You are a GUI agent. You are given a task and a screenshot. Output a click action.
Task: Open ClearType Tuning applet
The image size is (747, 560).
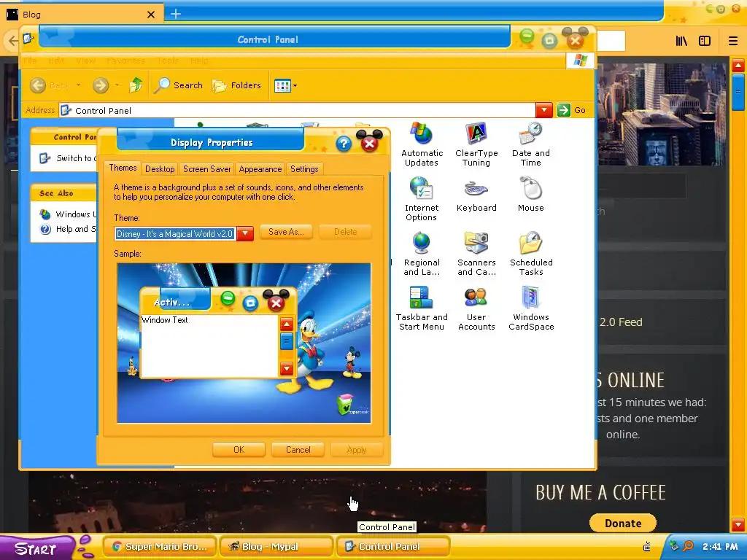pyautogui.click(x=476, y=144)
